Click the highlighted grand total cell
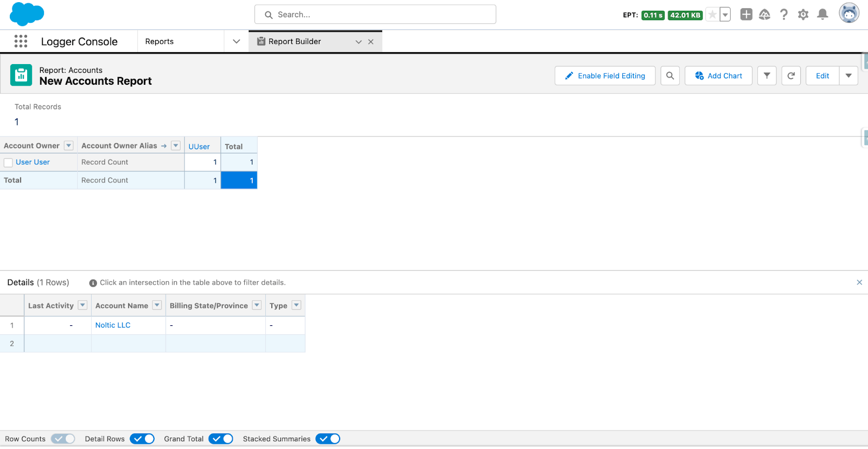 coord(239,180)
